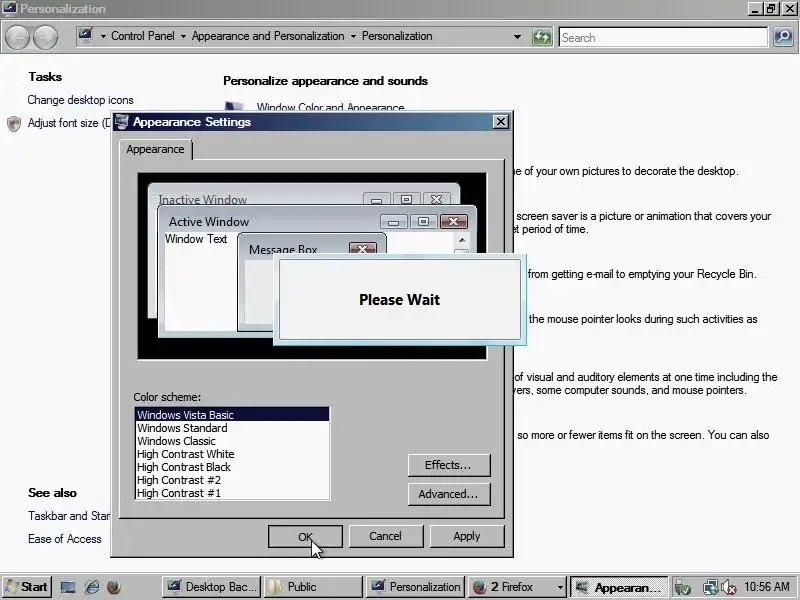Switch to Personalization taskbar button
Screen dimensions: 800x600
pos(416,587)
